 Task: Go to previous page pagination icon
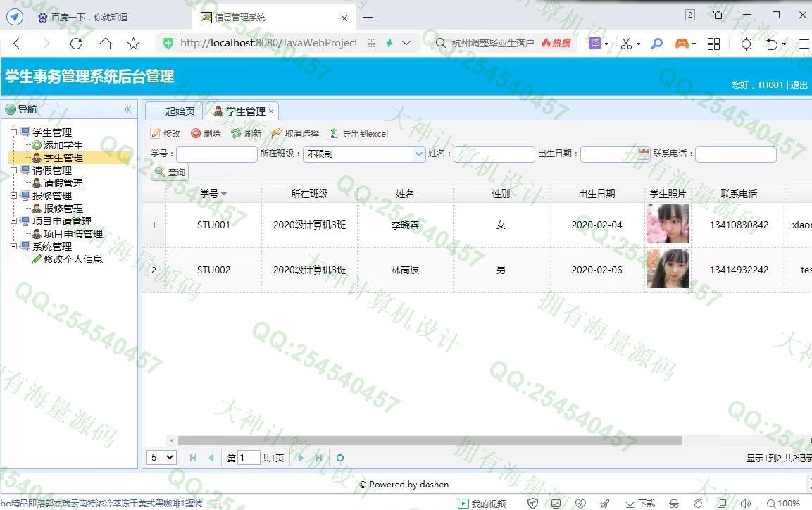(211, 458)
